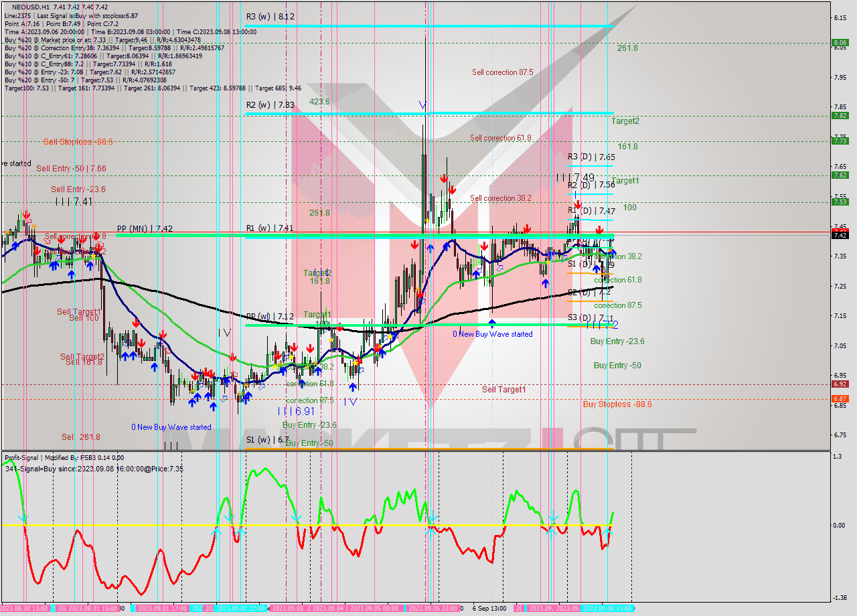Click the blue 'V' wave marker near R2 (w)
Viewport: 857px width, 616px height.
pos(422,105)
